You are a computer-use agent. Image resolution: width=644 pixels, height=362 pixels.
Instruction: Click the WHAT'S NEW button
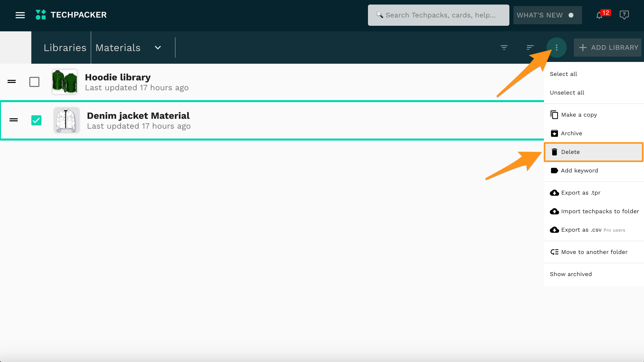548,15
